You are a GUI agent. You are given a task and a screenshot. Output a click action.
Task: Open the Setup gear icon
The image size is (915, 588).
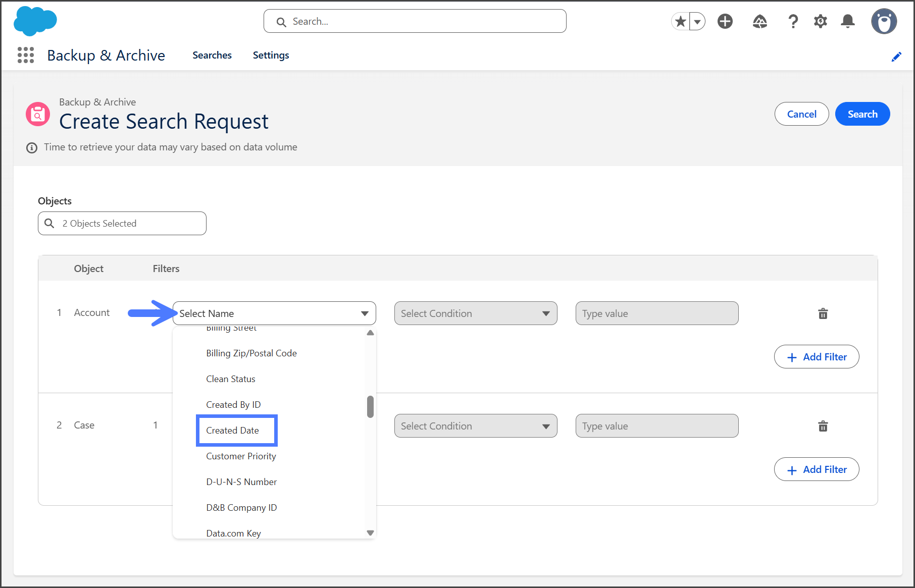(821, 21)
